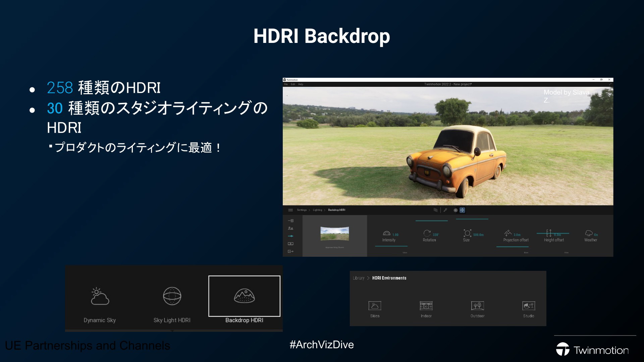Expand More under Intensity

(405, 253)
